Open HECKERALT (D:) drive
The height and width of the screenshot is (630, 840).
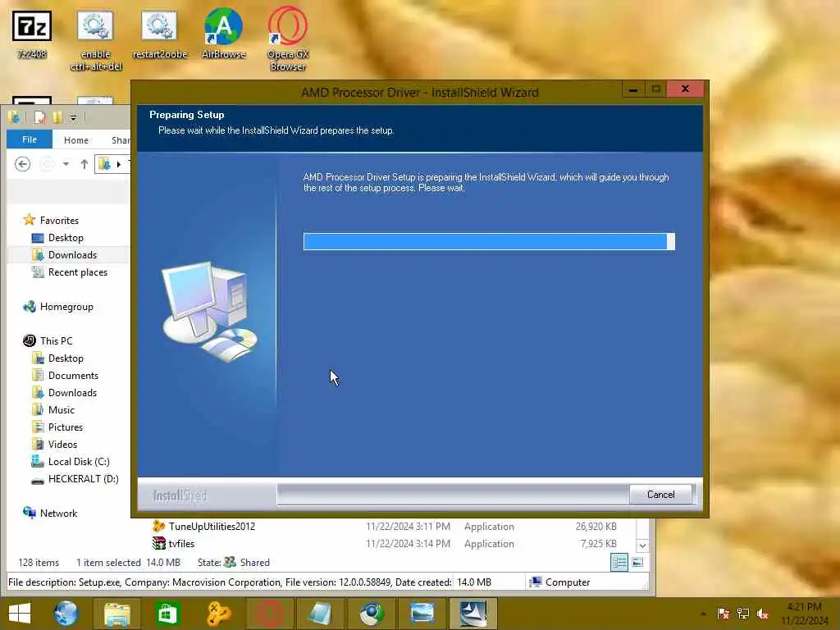coord(83,479)
